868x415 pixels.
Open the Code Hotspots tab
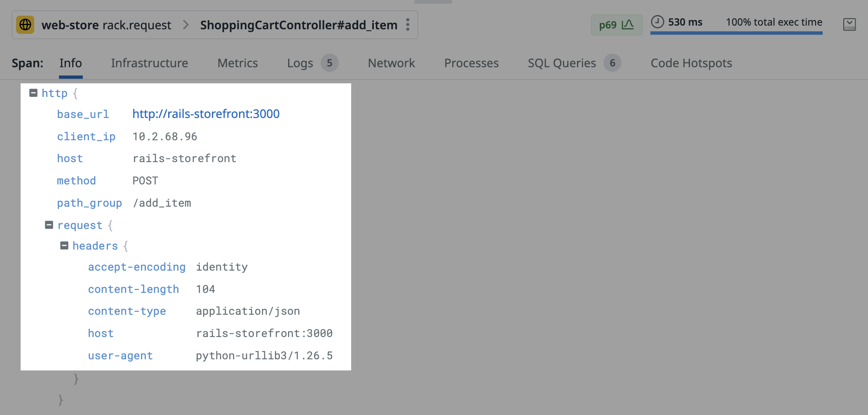[x=691, y=63]
